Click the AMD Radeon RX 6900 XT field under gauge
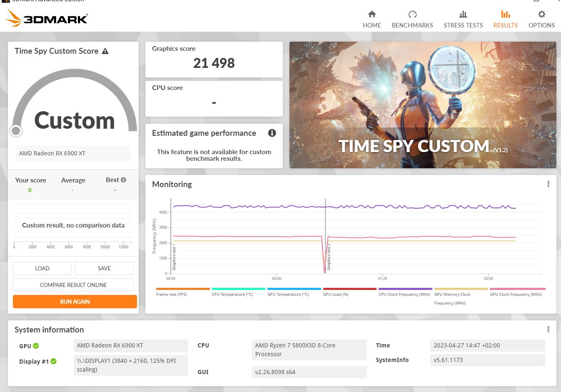561x392 pixels. [73, 153]
